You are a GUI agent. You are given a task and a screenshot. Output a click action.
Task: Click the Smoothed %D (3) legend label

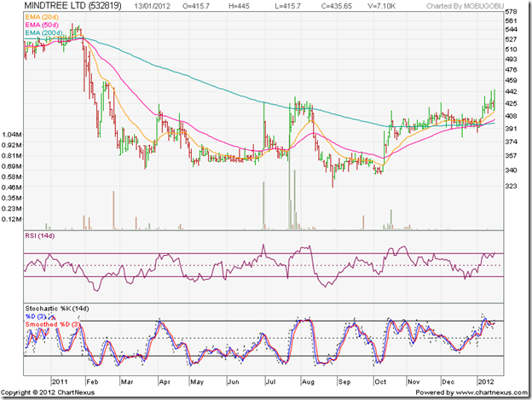click(x=52, y=324)
